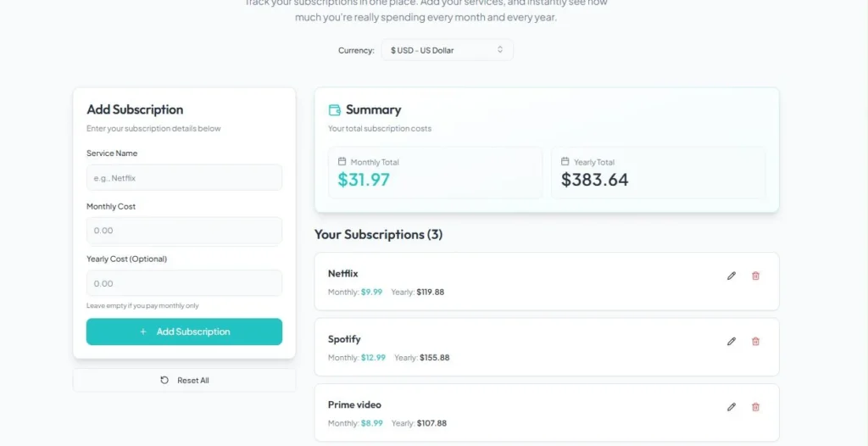
Task: Click the $383.64 yearly total amount
Action: pos(594,180)
